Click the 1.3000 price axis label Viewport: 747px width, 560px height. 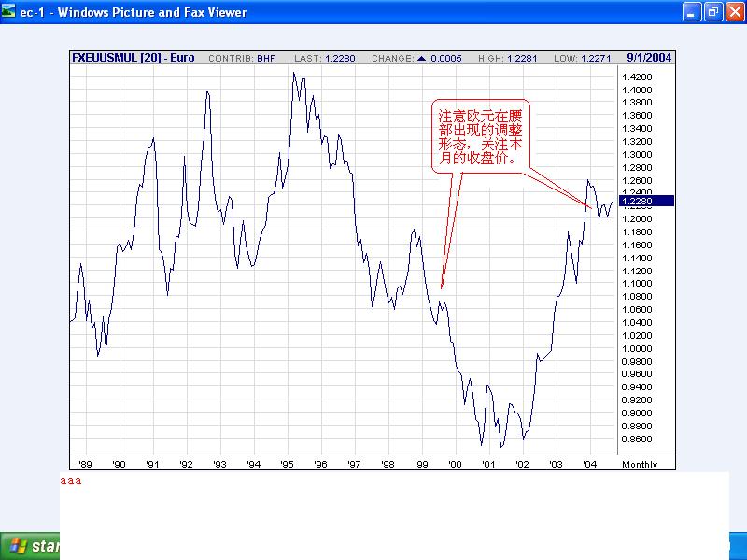(637, 155)
